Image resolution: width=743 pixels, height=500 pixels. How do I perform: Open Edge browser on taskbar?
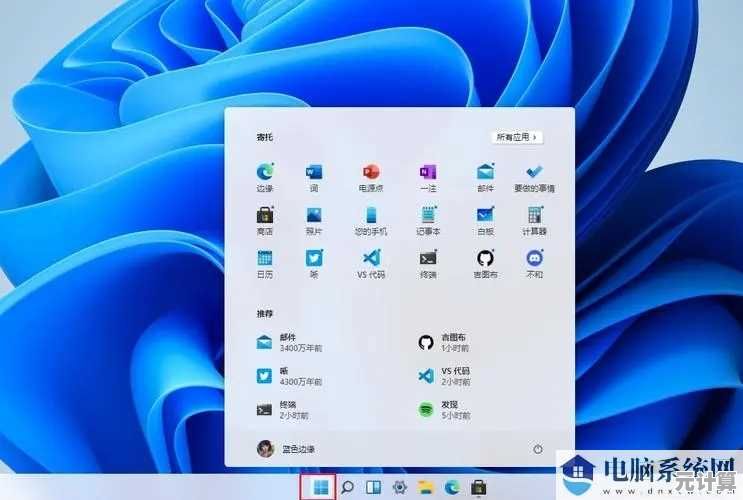click(452, 487)
